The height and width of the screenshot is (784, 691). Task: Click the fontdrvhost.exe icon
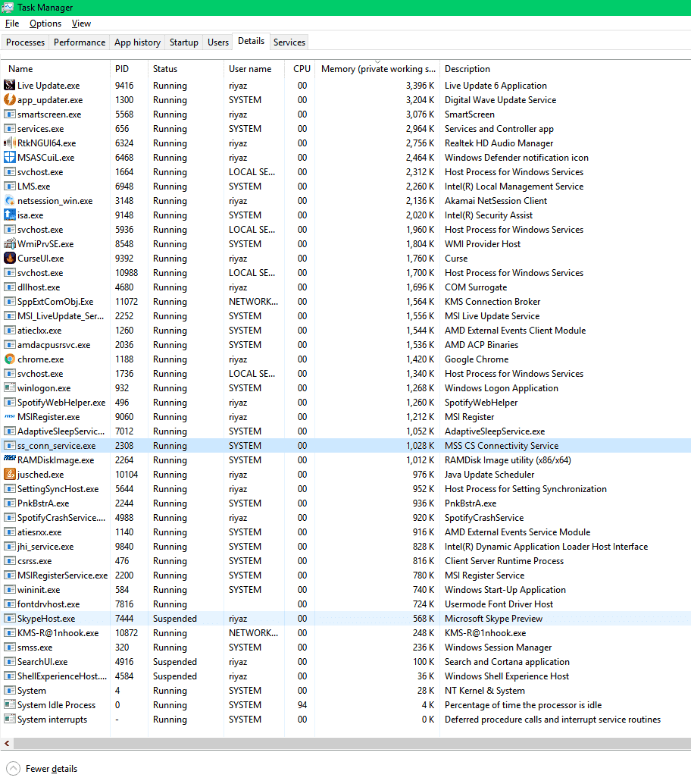(x=10, y=604)
